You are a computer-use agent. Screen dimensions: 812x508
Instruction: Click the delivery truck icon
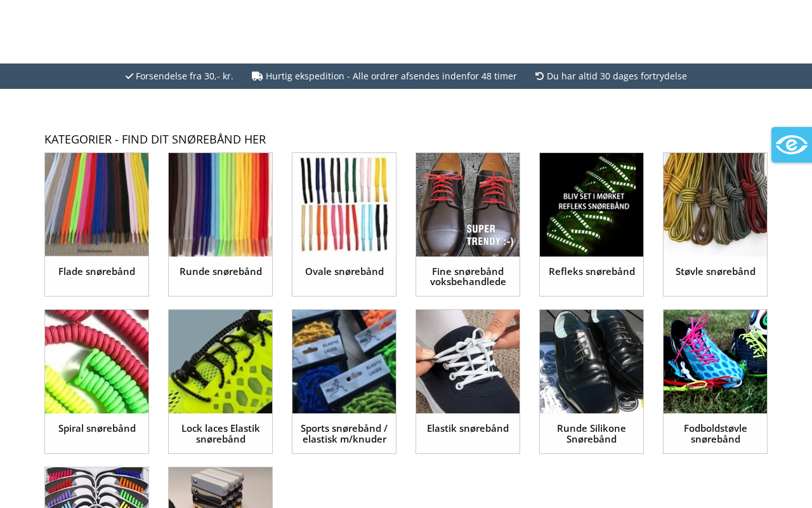coord(257,76)
